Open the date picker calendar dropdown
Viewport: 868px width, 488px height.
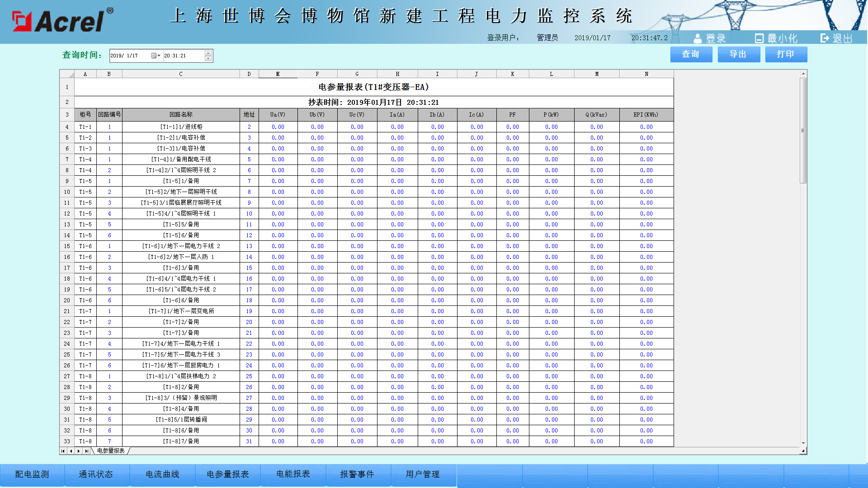[x=156, y=56]
